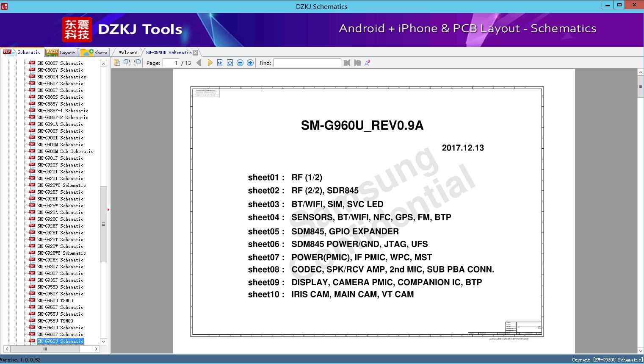The image size is (644, 364).
Task: Click the Page number input field
Action: point(171,63)
